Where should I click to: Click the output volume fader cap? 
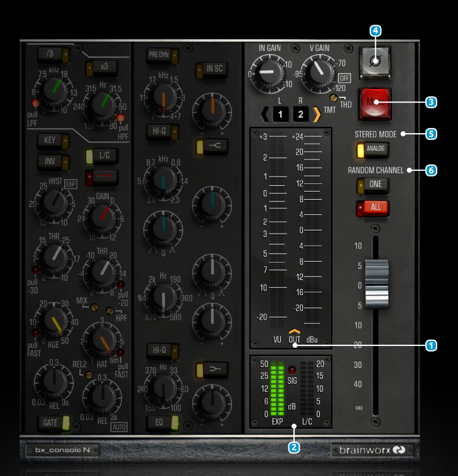tap(376, 284)
